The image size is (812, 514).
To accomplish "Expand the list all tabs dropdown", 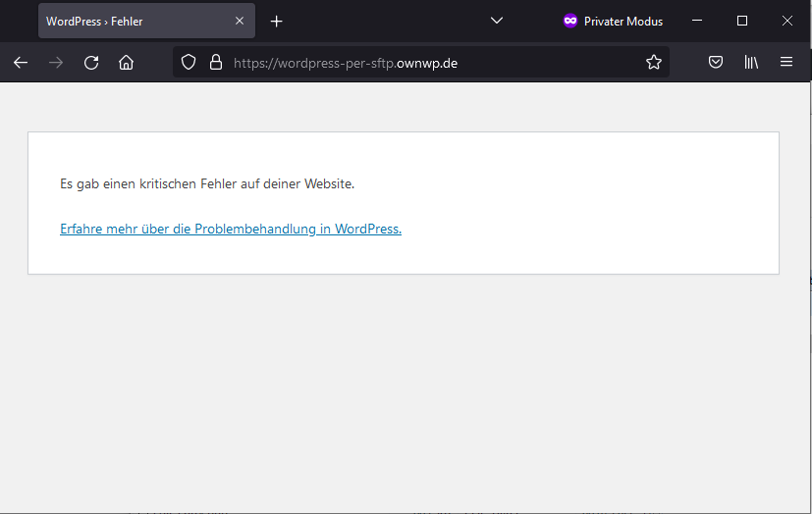I will (x=497, y=21).
